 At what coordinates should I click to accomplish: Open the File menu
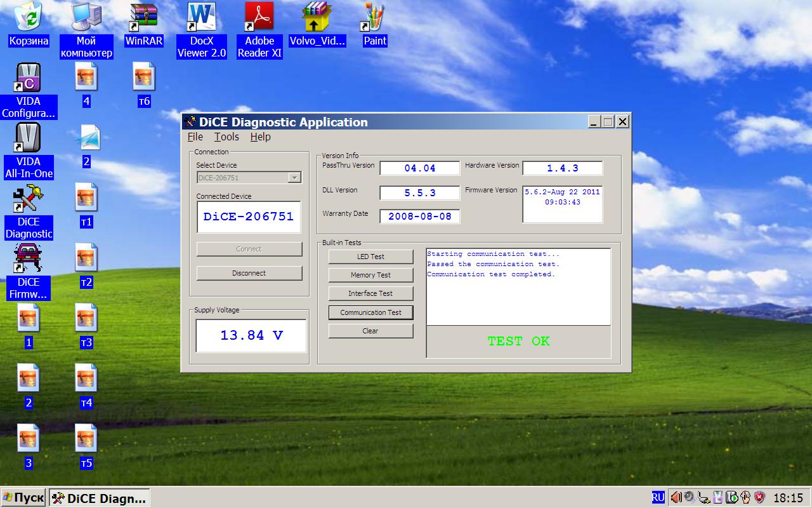tap(195, 137)
